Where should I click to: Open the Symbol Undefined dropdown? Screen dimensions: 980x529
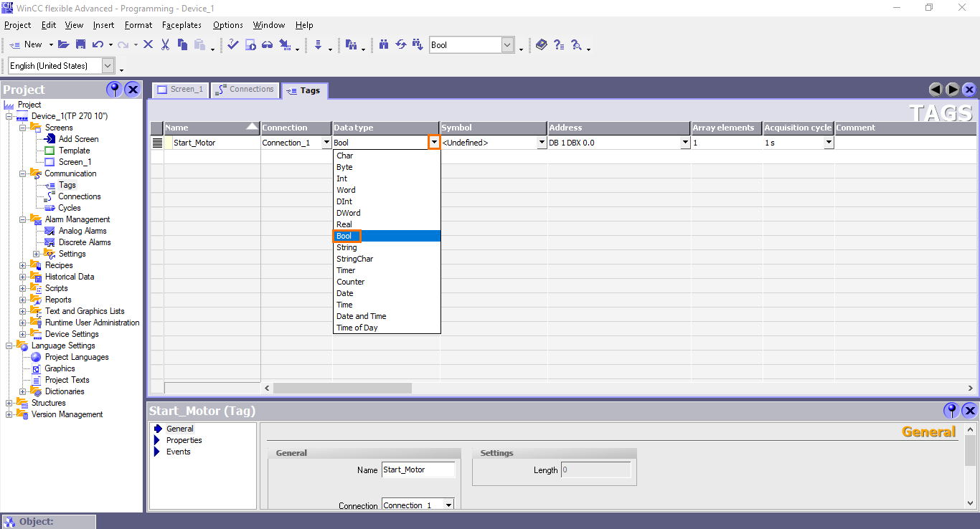542,143
